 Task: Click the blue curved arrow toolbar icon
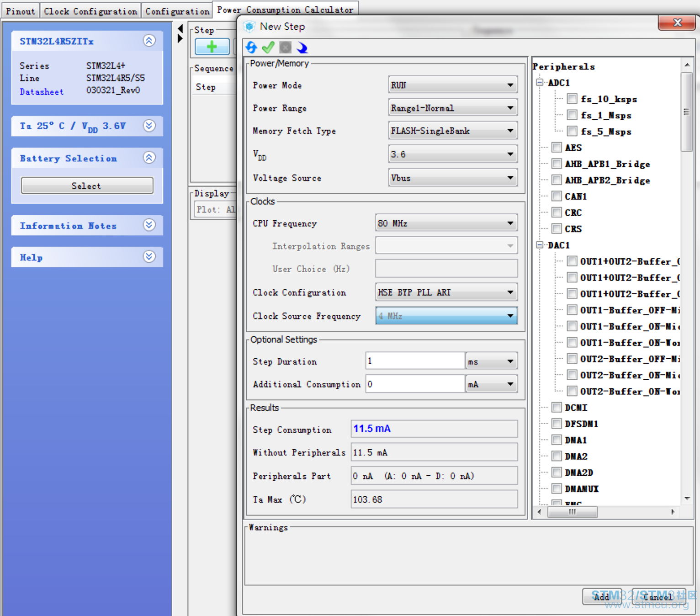point(302,48)
